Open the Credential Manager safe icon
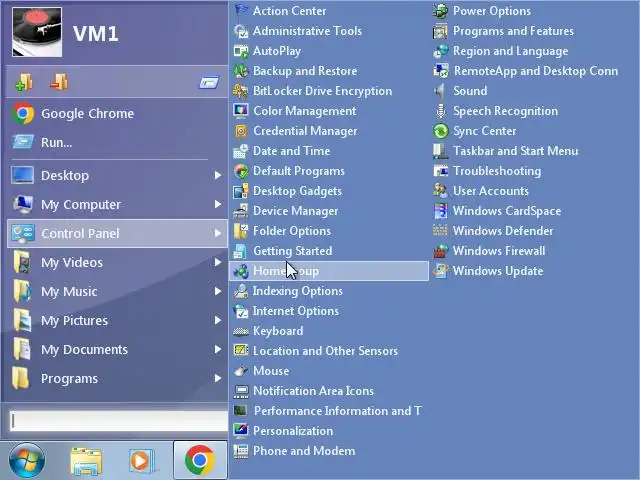Screen dimensions: 640x480 [x=241, y=131]
